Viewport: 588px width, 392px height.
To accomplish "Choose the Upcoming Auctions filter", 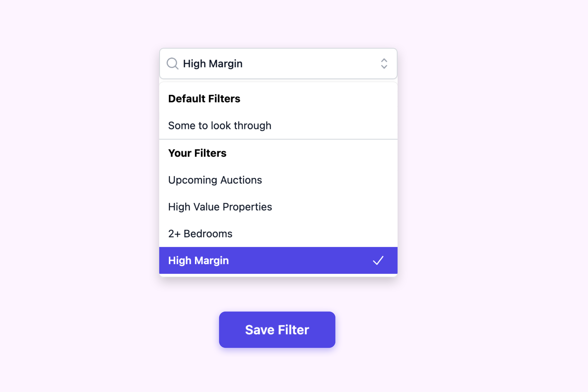I will pos(215,180).
